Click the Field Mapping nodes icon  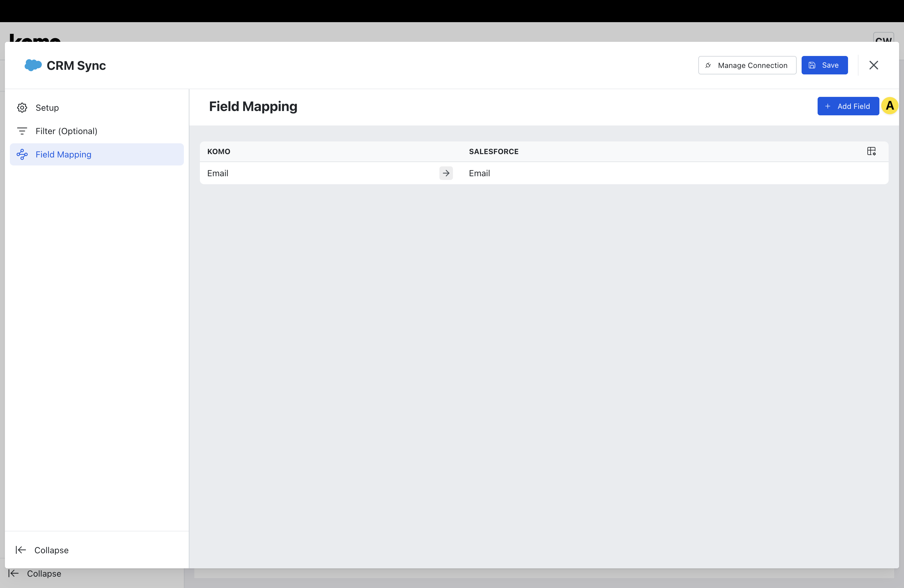pos(22,155)
